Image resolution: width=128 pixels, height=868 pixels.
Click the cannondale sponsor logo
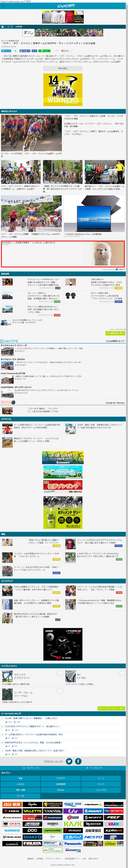(53, 831)
